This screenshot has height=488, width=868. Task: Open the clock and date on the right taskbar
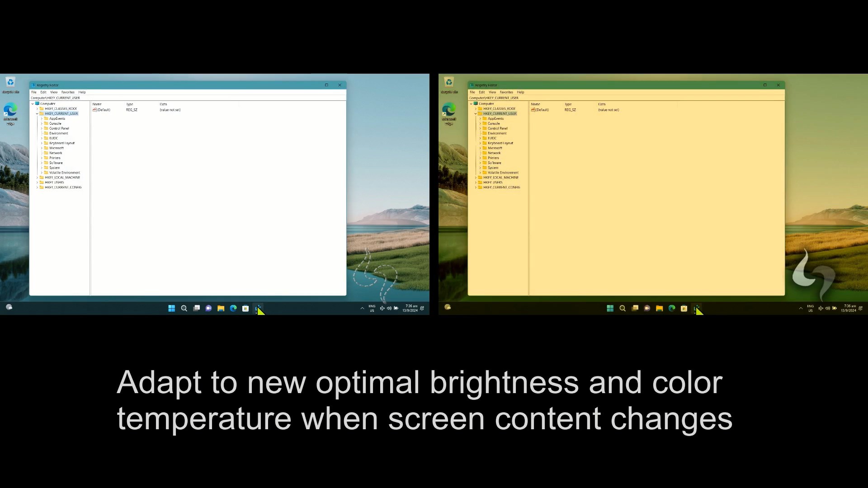pos(848,308)
